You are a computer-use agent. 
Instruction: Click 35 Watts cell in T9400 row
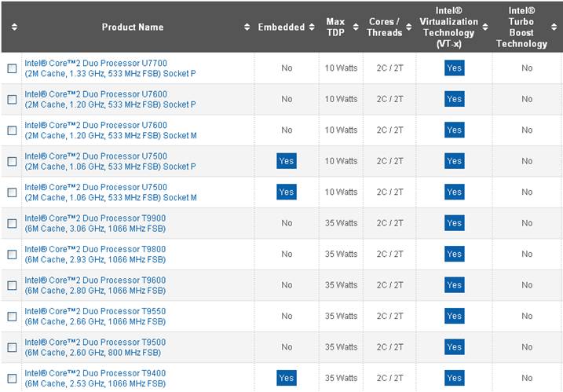pos(341,378)
